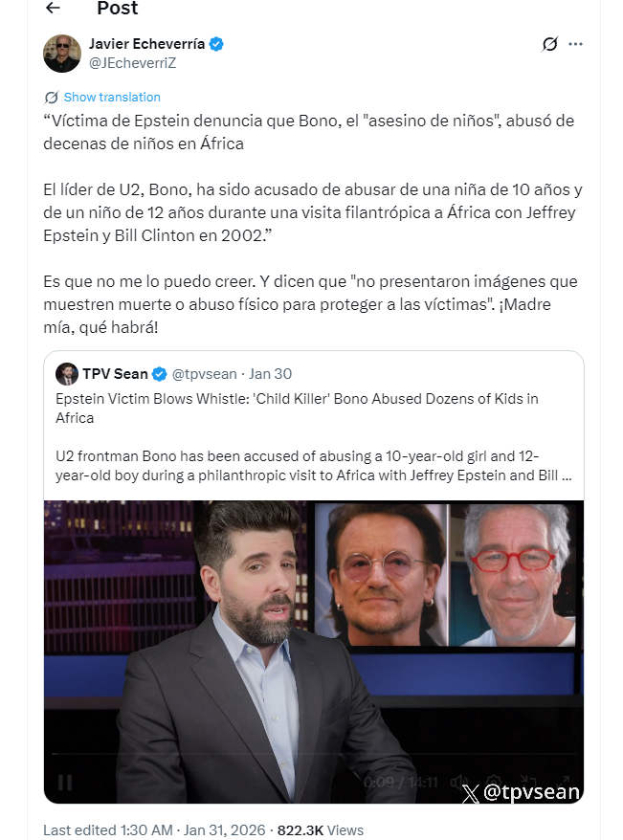Open the Grok icon at post's top right
623x840 pixels.
549,44
